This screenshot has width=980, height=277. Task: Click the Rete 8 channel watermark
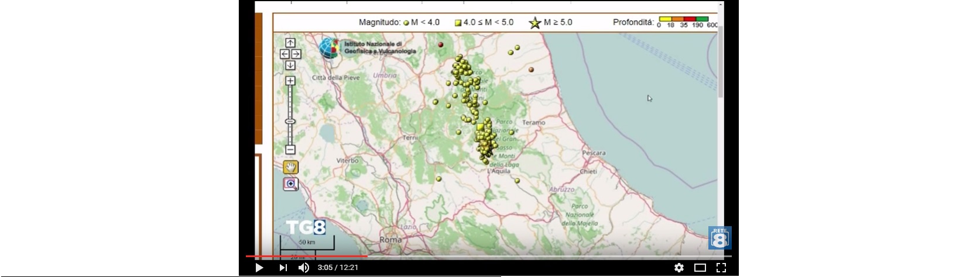[719, 238]
